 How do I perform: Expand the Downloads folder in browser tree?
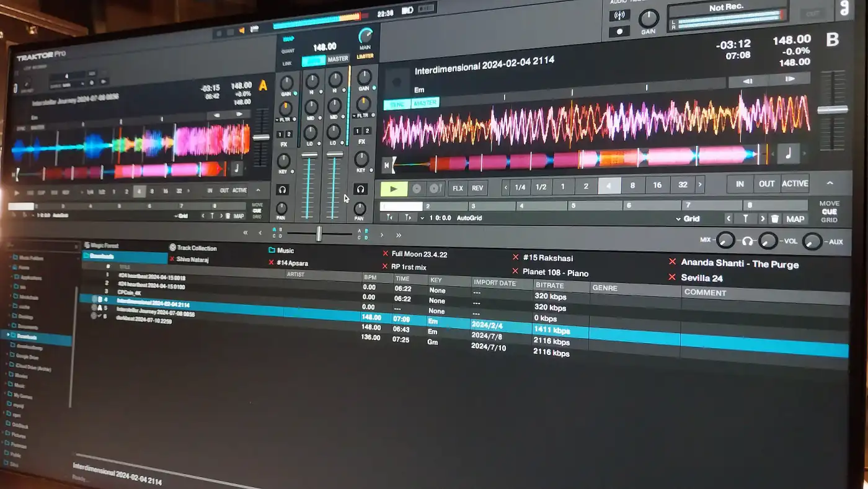tap(7, 335)
